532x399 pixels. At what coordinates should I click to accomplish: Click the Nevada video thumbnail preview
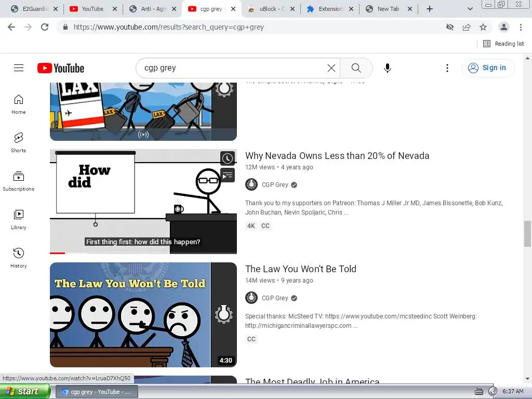point(143,202)
